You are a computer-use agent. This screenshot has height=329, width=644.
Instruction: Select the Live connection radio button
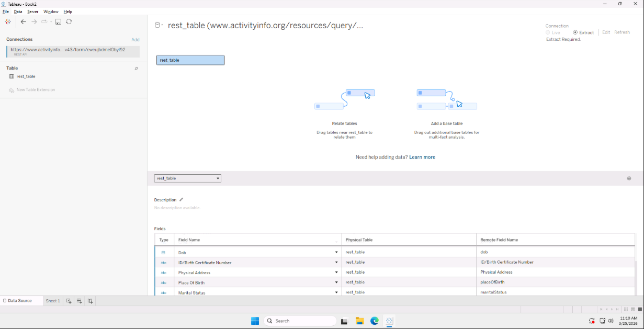[x=548, y=32]
